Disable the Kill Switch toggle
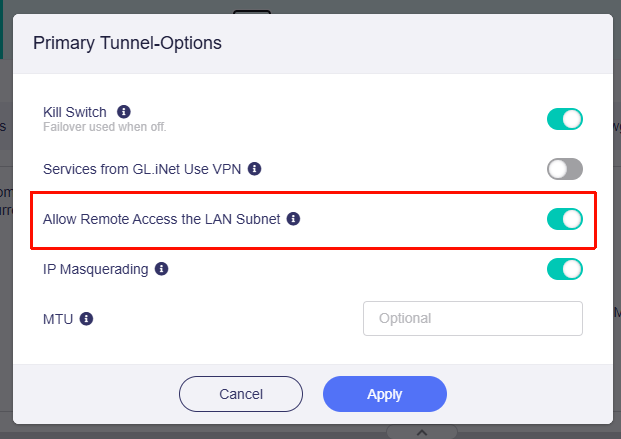The image size is (621, 439). 564,119
